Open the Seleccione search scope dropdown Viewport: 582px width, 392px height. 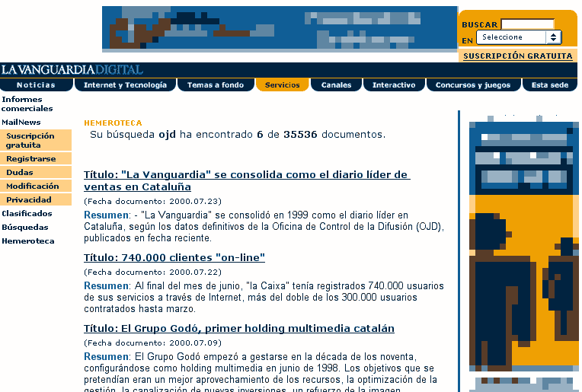click(x=519, y=37)
